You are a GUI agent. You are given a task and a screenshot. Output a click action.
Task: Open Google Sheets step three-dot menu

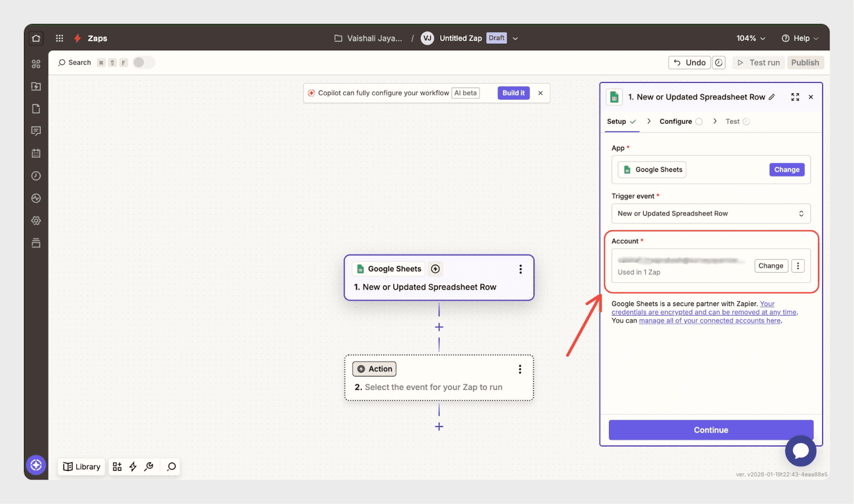(x=520, y=269)
